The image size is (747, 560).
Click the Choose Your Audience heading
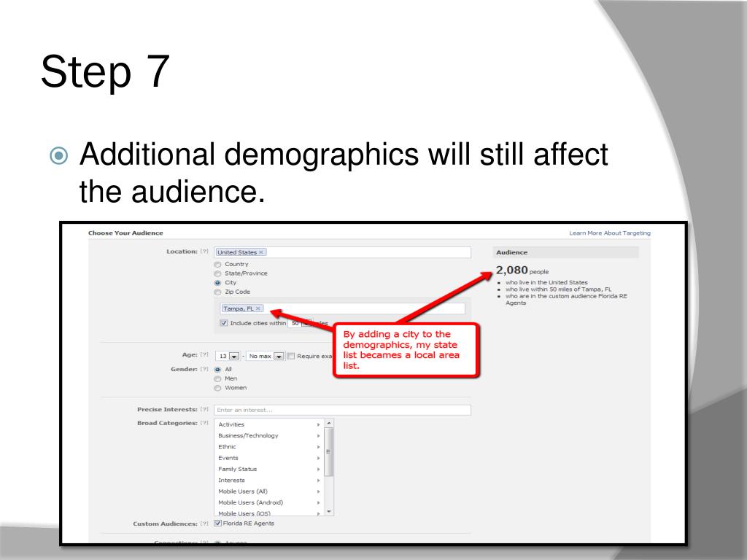click(125, 233)
